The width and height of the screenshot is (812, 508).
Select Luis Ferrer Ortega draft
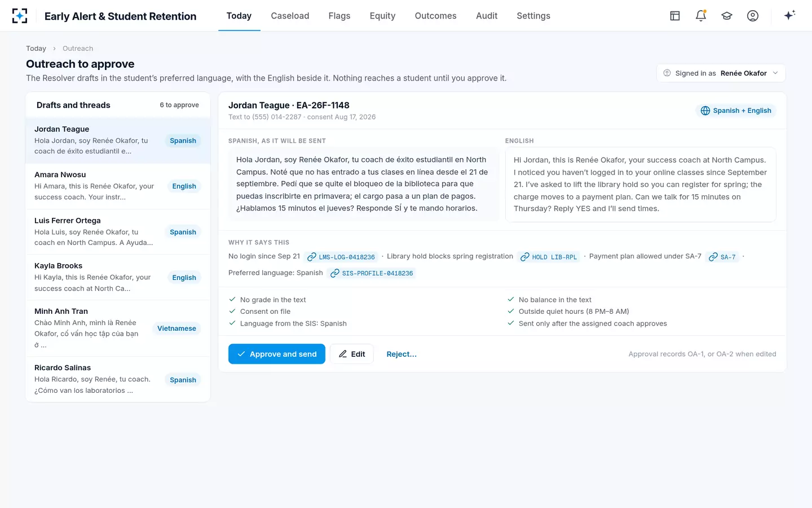pos(118,232)
